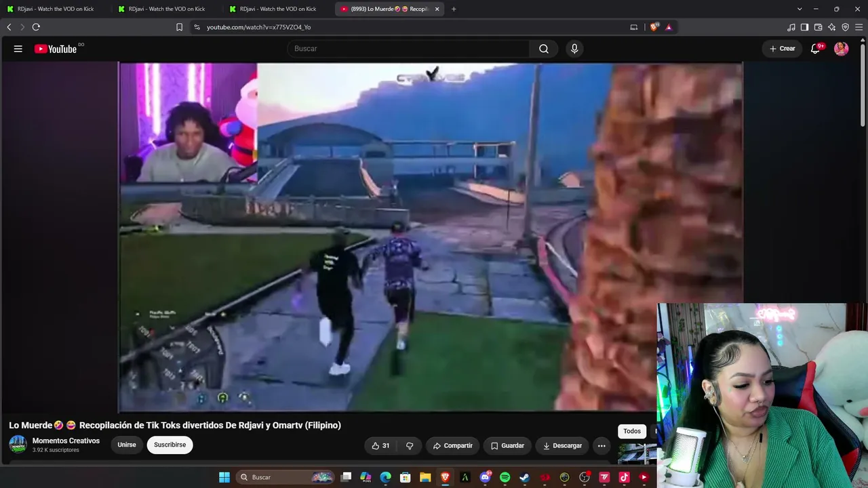Open the Brave Shields icon
868x488 pixels.
coord(654,27)
